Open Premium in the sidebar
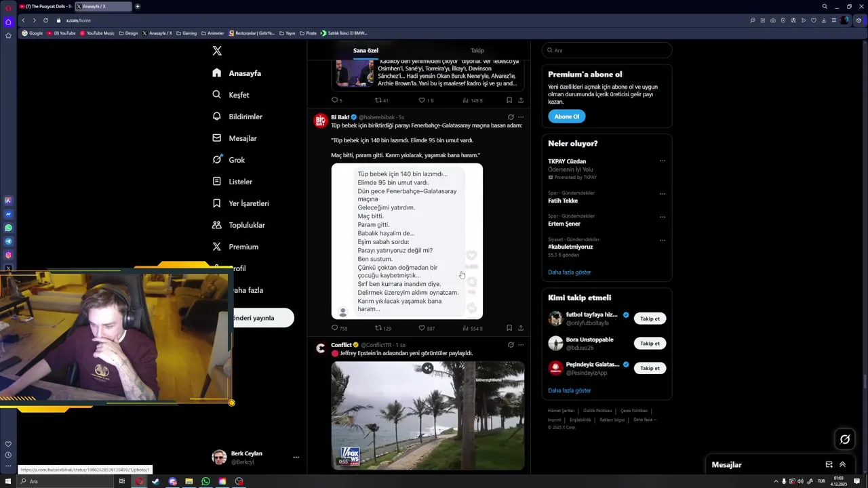 pos(235,247)
